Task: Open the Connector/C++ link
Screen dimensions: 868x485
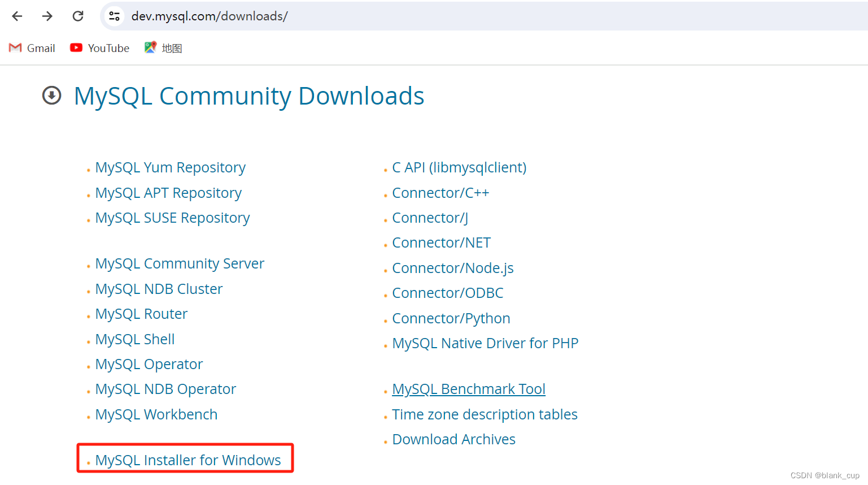Action: 440,193
